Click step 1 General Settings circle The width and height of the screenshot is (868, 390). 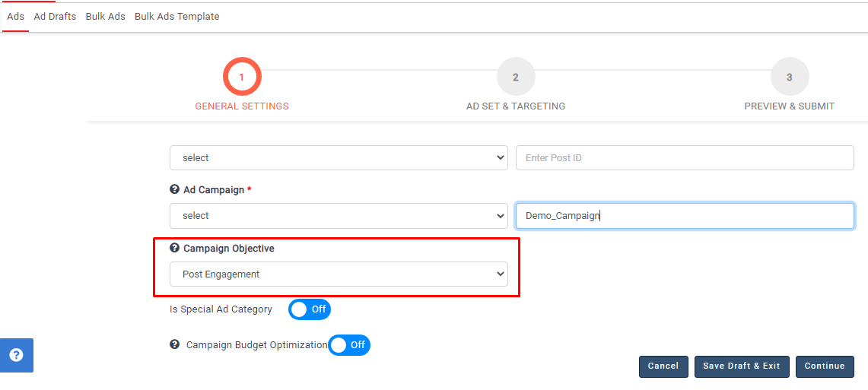(242, 77)
